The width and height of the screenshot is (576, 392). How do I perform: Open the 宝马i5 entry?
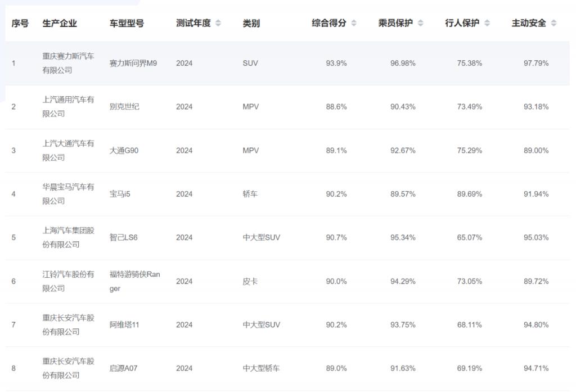point(120,194)
